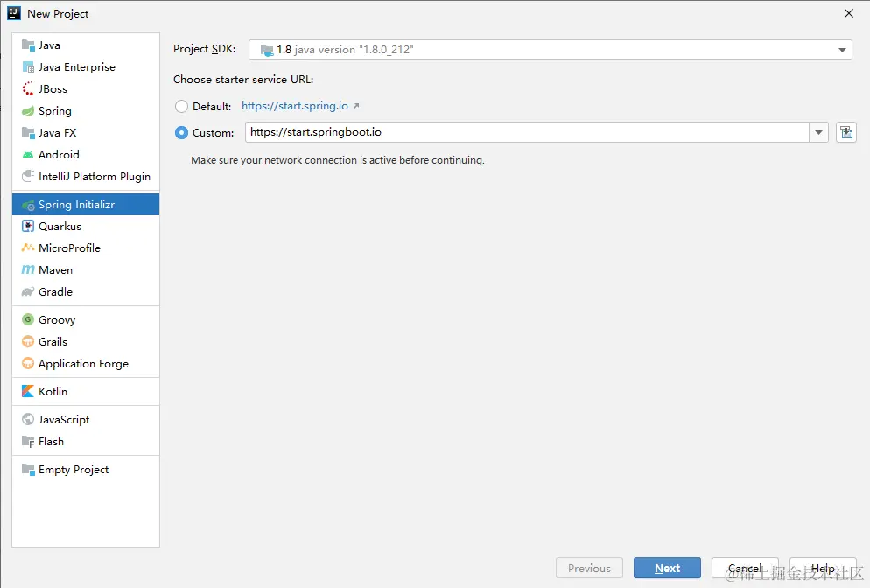This screenshot has height=588, width=870.
Task: Click the Android robot icon
Action: pos(28,154)
